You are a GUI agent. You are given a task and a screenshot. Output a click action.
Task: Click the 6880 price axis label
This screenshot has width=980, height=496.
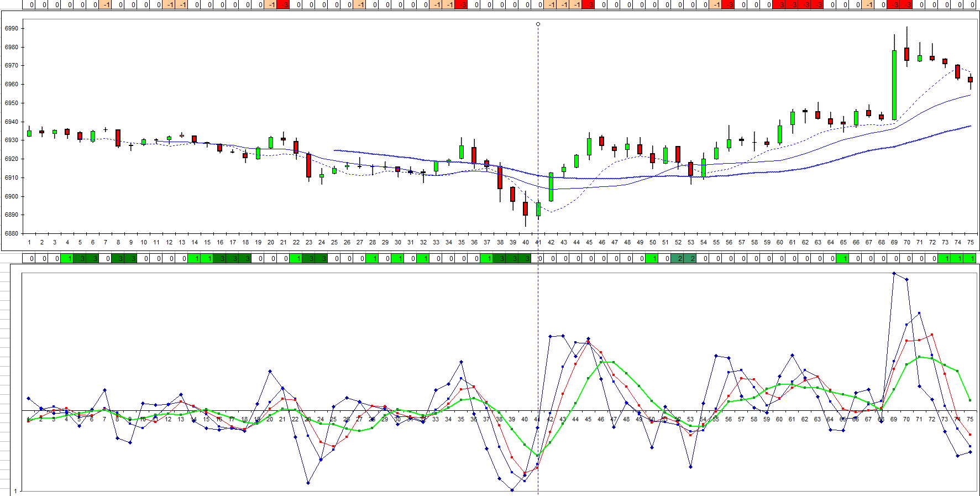[x=11, y=233]
